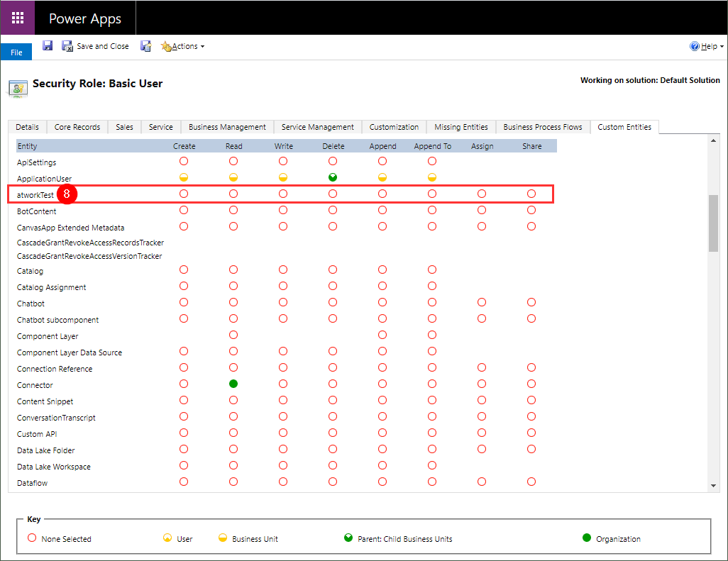Switch to the Core Records tab

tap(77, 127)
